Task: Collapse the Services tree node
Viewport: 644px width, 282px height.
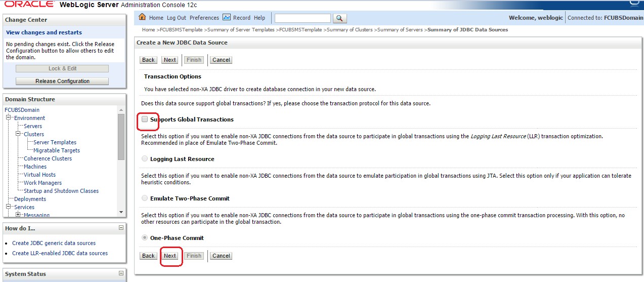Action: pos(9,207)
